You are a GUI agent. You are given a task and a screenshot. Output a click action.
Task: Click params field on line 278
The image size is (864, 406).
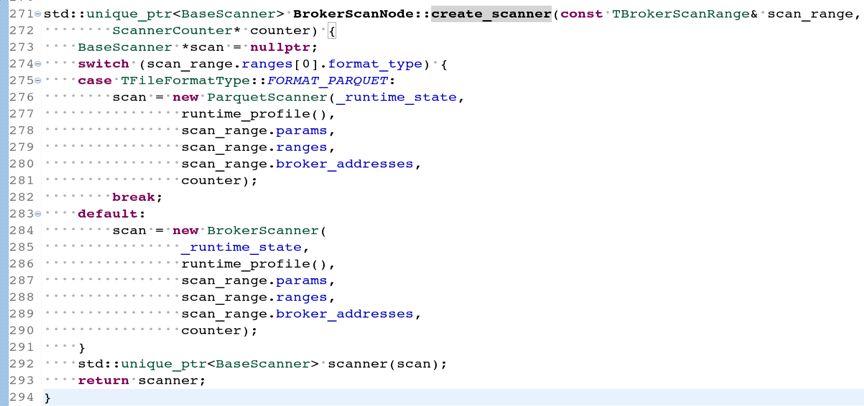[301, 131]
